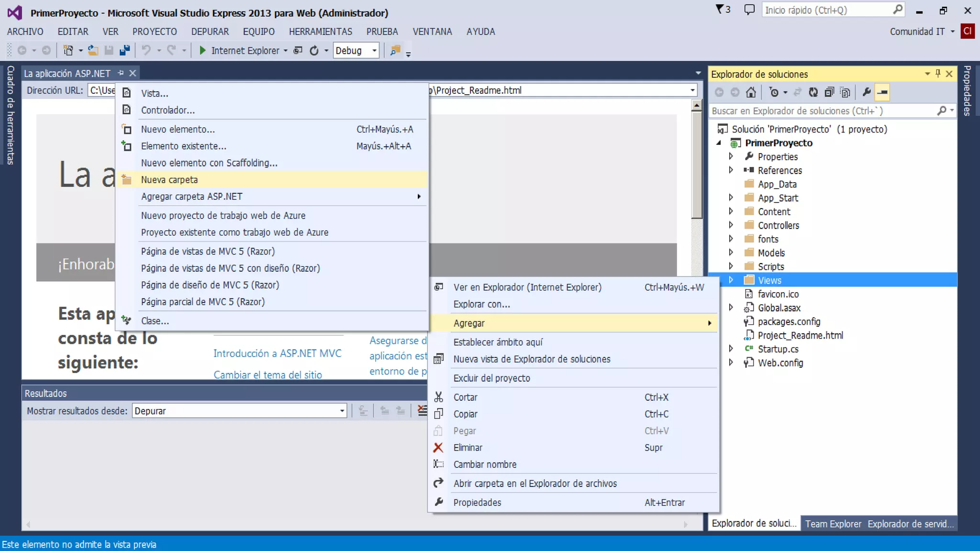Click the Open File folder icon in toolbar
Screen dimensions: 980x551
tap(93, 50)
